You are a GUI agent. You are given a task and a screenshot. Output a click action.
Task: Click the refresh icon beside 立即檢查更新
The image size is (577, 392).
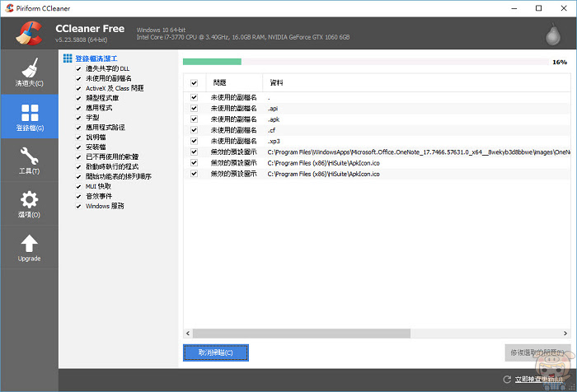pyautogui.click(x=507, y=379)
